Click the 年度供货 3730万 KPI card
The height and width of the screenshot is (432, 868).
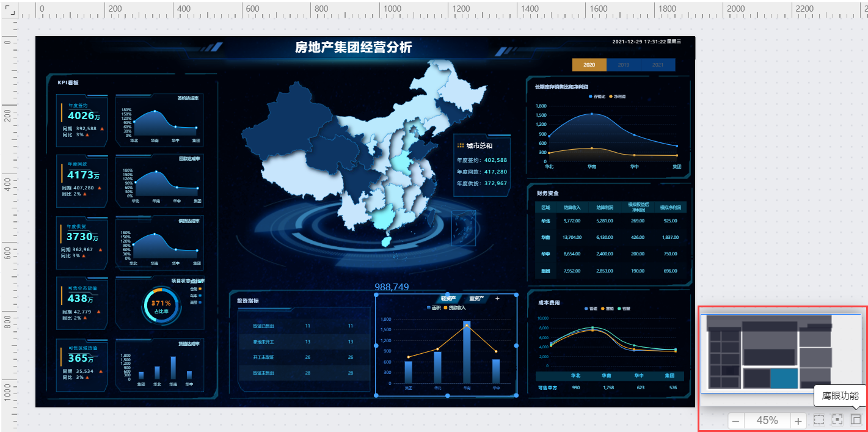click(x=82, y=242)
